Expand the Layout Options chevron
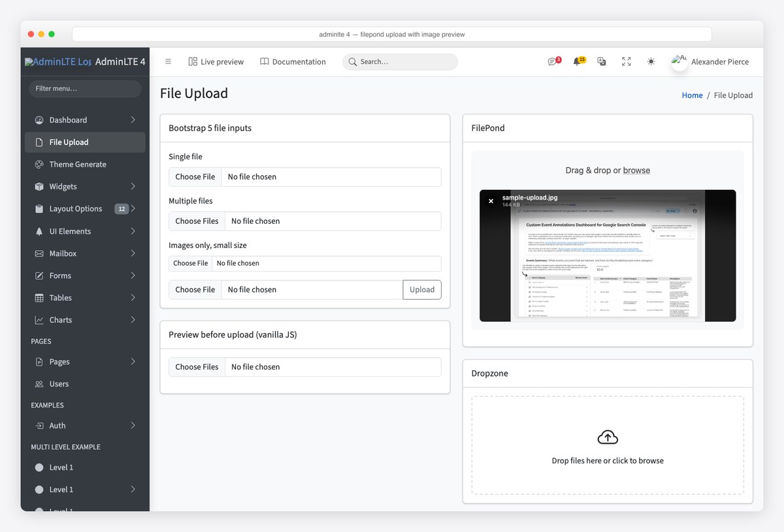This screenshot has height=532, width=784. (133, 209)
